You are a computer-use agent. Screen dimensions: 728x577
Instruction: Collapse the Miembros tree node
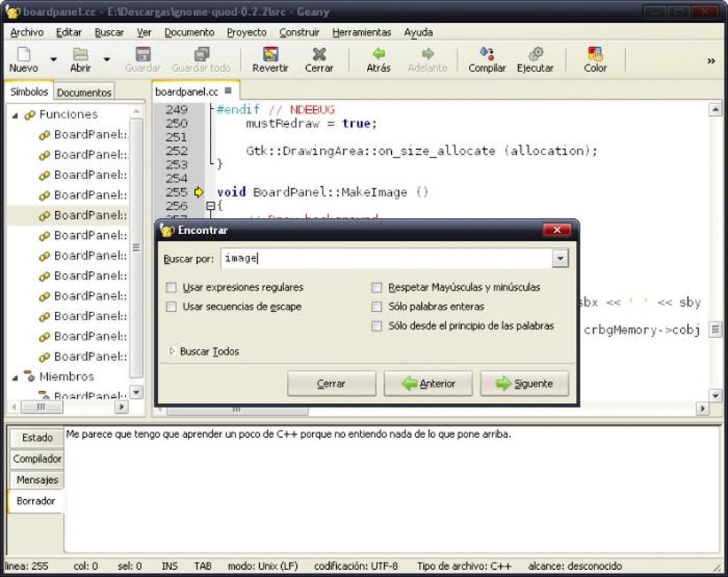pyautogui.click(x=15, y=377)
